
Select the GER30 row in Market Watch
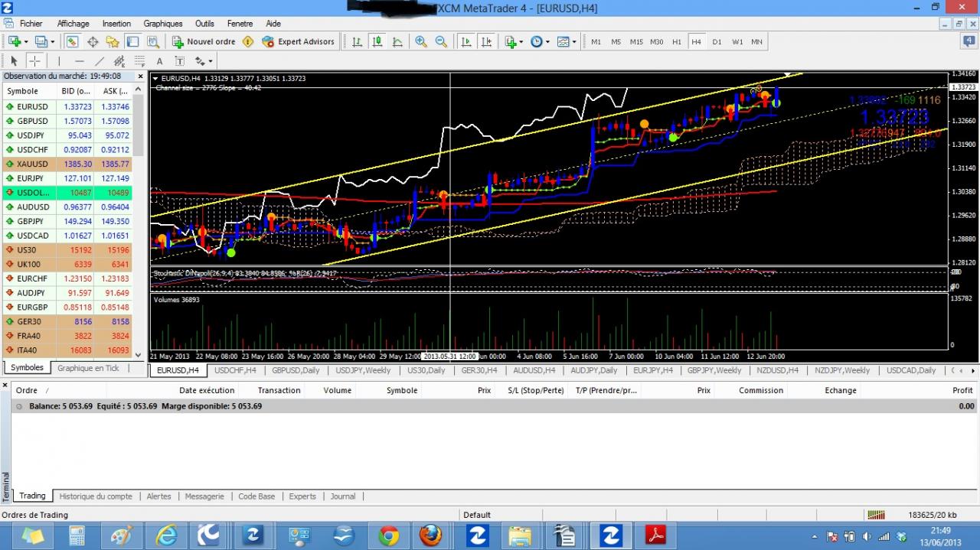point(67,321)
